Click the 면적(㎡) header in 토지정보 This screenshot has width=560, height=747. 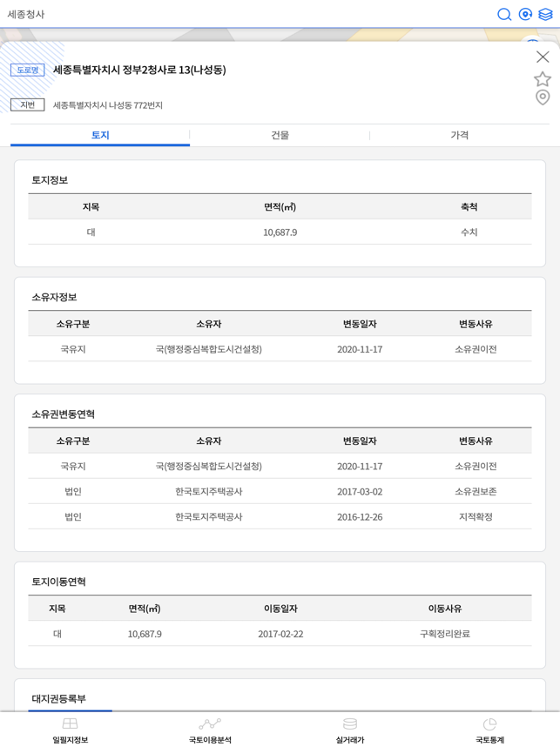(x=280, y=206)
